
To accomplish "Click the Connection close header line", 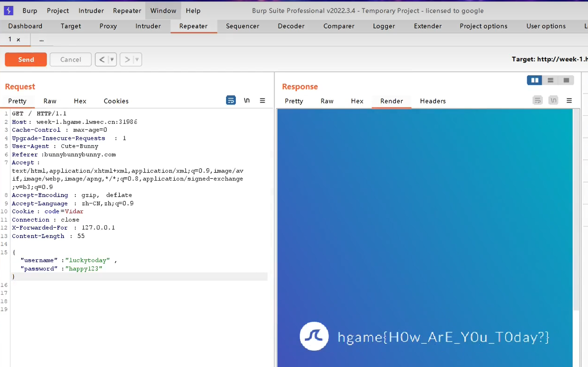I will point(46,220).
